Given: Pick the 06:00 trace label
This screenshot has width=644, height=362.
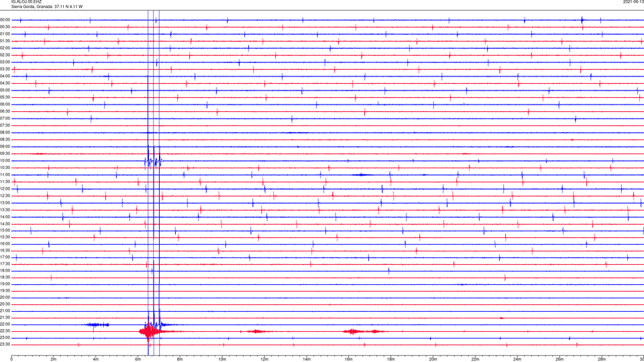Looking at the screenshot, I should pos(5,105).
